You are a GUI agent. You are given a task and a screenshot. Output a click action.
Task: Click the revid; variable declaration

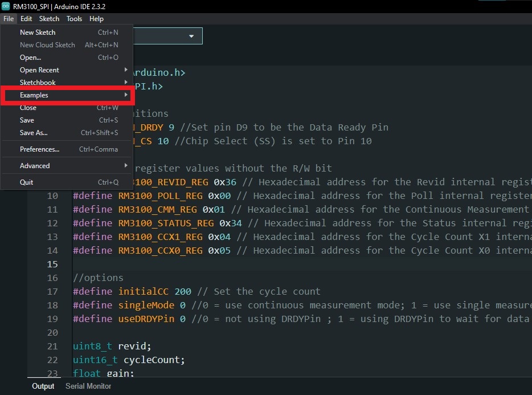(134, 346)
